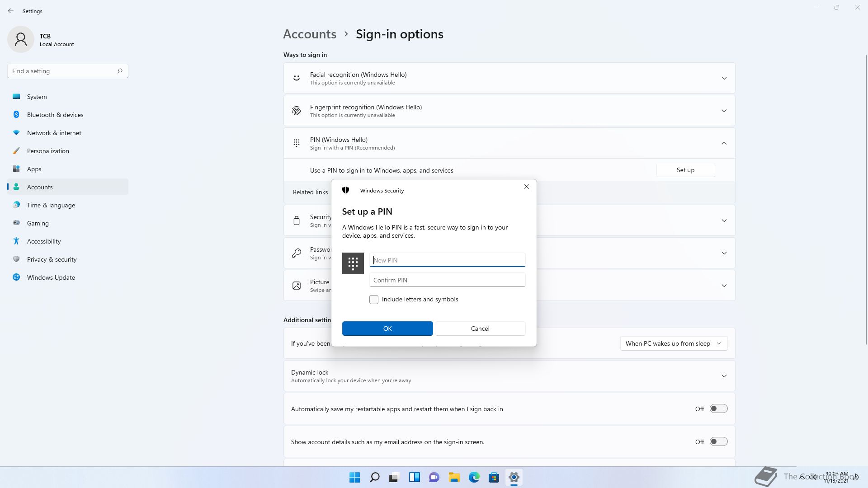Open When PC wakes up from sleep dropdown
Image resolution: width=868 pixels, height=488 pixels.
coord(674,343)
